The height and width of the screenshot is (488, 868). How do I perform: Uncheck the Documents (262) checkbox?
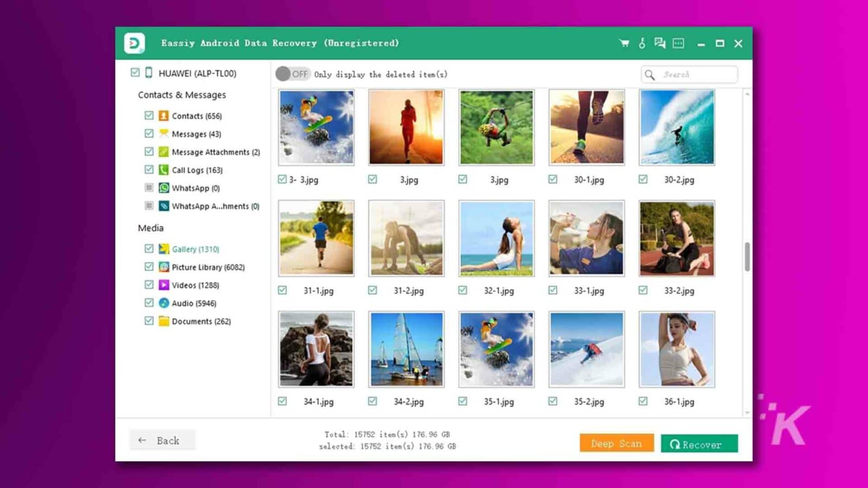149,320
